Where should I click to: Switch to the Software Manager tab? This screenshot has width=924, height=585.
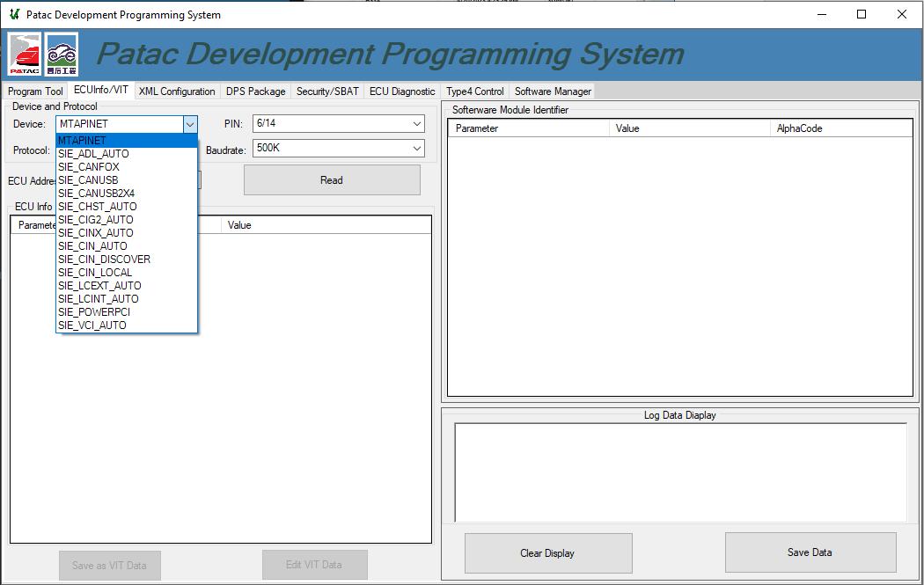pos(552,91)
